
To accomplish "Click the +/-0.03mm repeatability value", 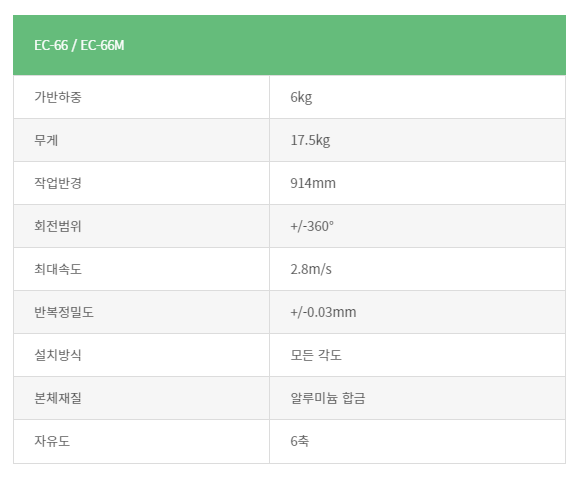I will click(x=323, y=312).
